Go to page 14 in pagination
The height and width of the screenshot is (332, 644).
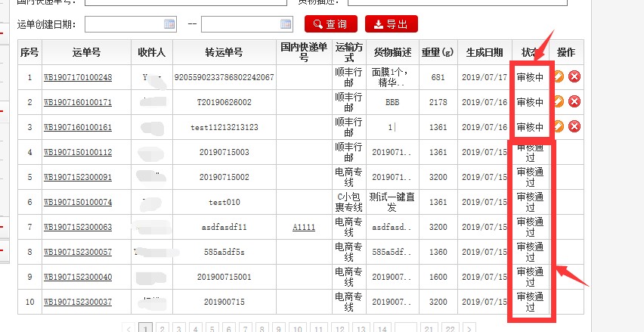[x=382, y=329]
